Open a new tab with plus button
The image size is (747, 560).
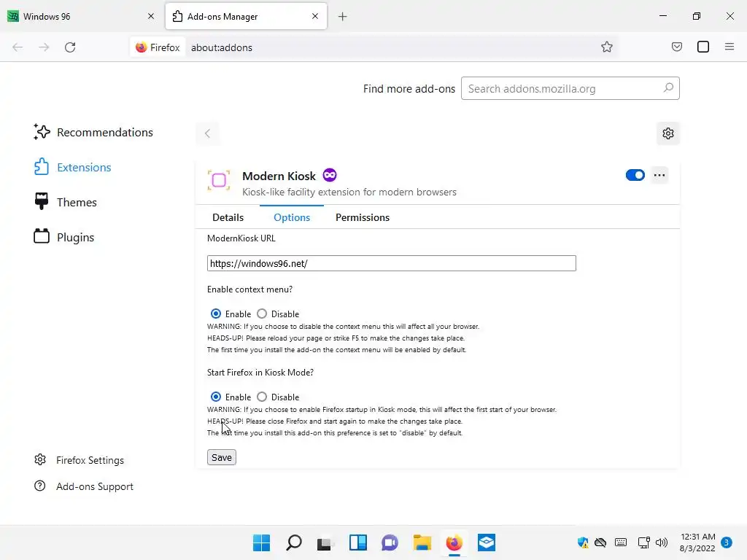[x=342, y=17]
